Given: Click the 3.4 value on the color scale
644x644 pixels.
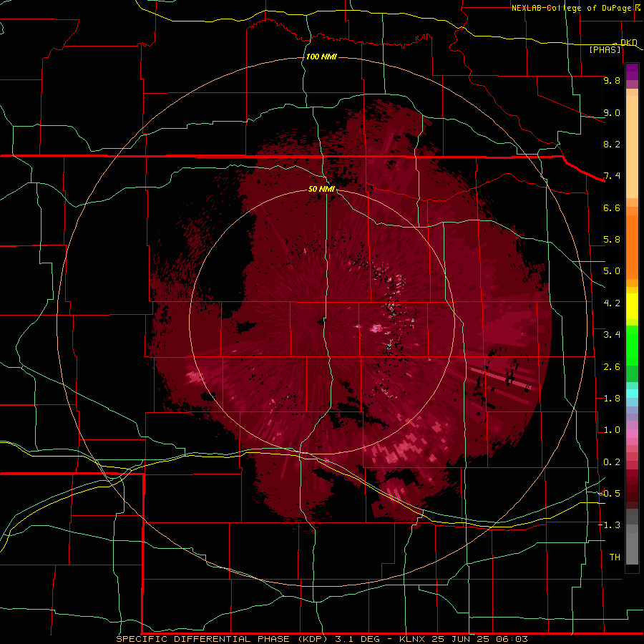Looking at the screenshot, I should 612,335.
